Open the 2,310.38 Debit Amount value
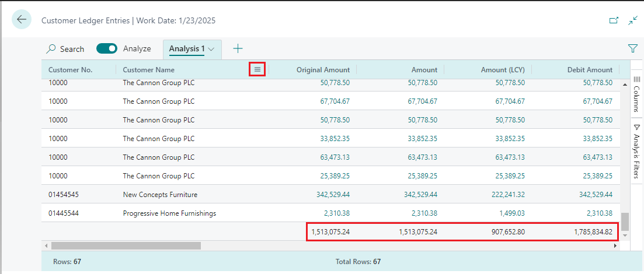644x274 pixels. (601, 213)
